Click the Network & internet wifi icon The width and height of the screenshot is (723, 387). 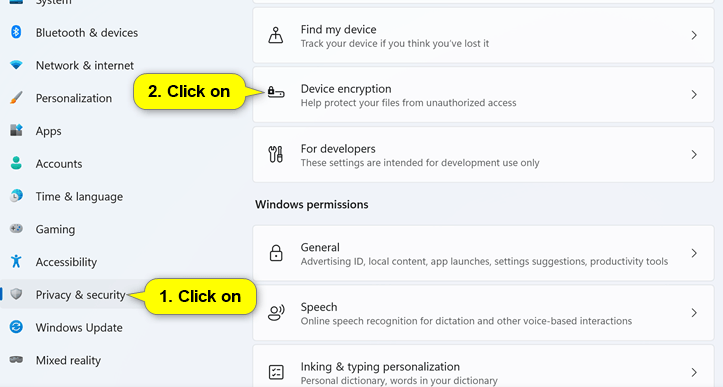16,65
